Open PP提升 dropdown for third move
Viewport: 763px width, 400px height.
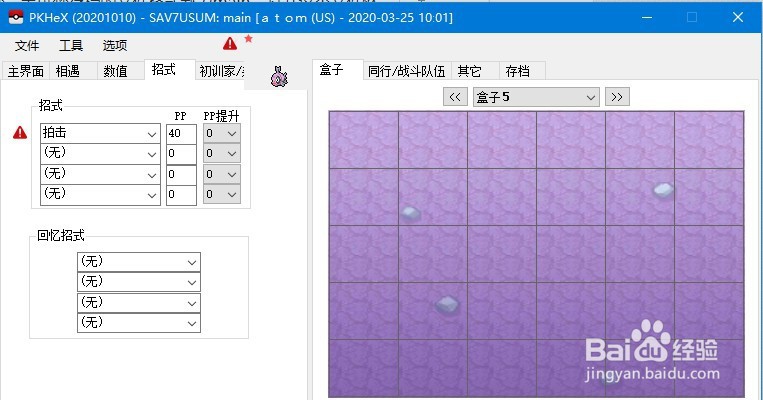[222, 174]
